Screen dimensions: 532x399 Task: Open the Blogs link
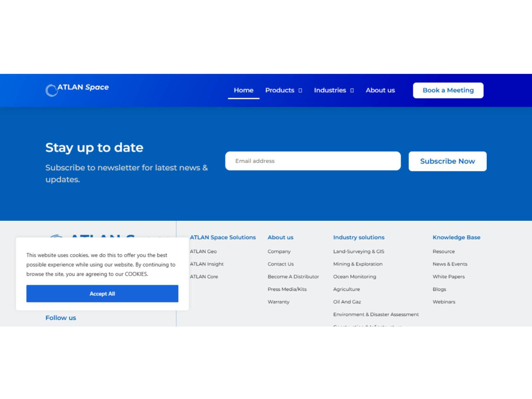pyautogui.click(x=439, y=289)
